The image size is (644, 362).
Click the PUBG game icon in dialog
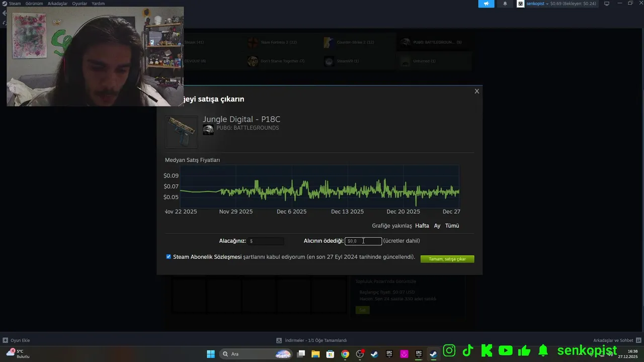(x=208, y=130)
